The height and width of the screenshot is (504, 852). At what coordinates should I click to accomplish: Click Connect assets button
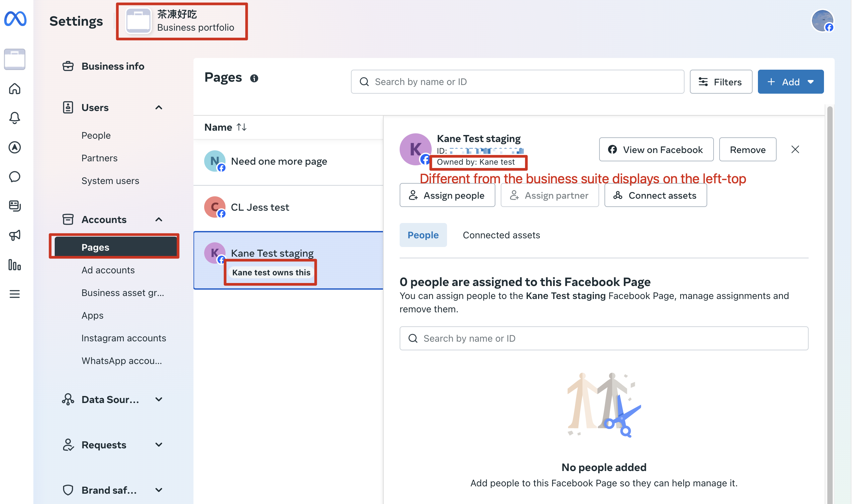pyautogui.click(x=656, y=195)
